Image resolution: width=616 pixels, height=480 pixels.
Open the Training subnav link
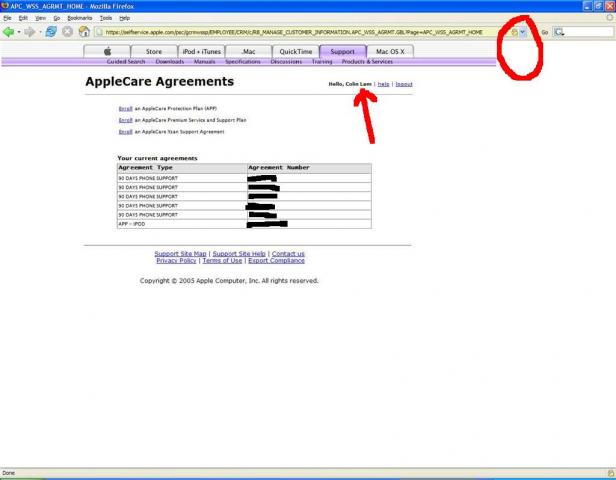point(322,62)
